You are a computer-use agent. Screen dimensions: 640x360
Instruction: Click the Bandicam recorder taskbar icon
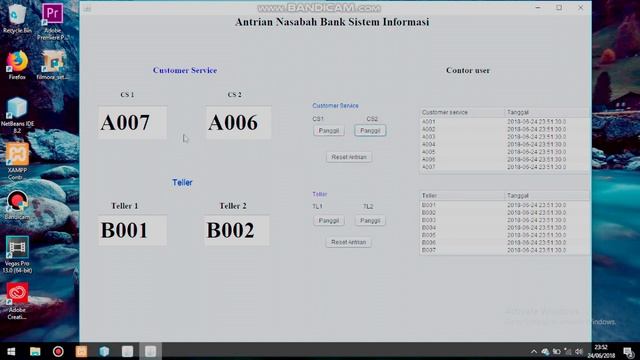tap(58, 351)
